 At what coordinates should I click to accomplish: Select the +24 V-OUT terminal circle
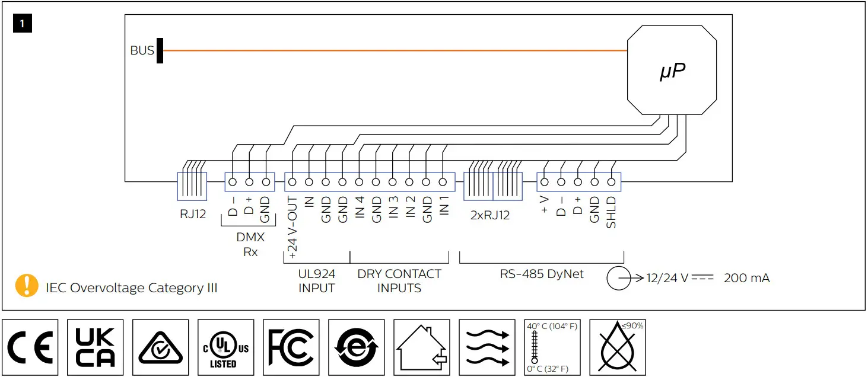291,182
